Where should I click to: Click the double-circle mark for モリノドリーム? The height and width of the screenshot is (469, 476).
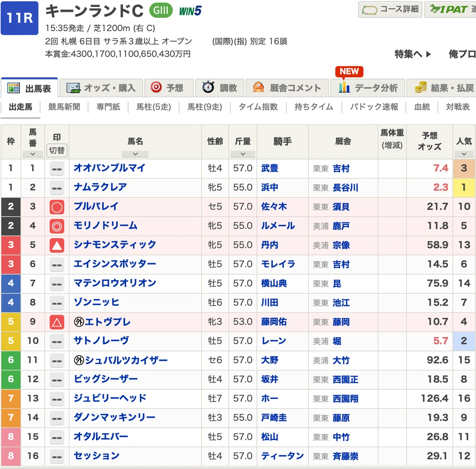tap(57, 226)
